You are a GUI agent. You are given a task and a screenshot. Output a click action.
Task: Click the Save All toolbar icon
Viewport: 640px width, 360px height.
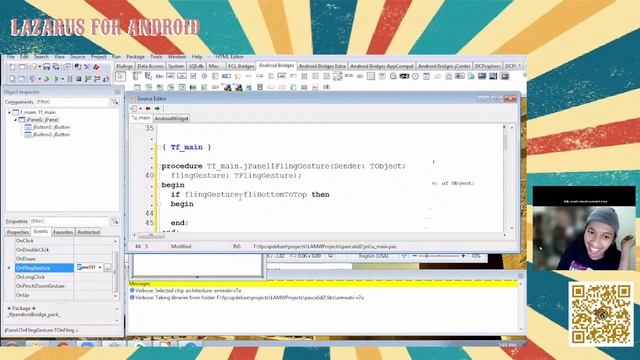tap(56, 67)
